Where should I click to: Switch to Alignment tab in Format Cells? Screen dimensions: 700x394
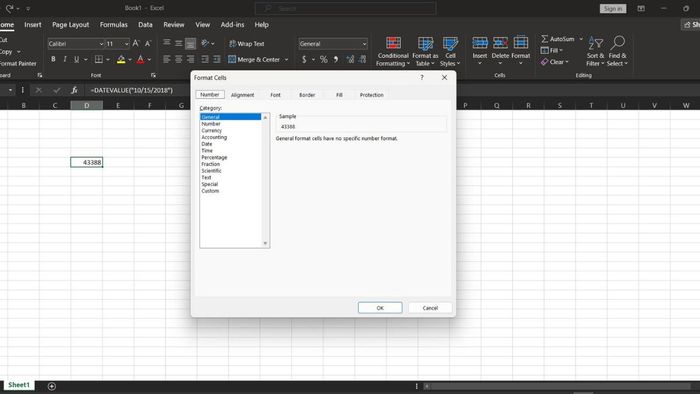pos(242,95)
